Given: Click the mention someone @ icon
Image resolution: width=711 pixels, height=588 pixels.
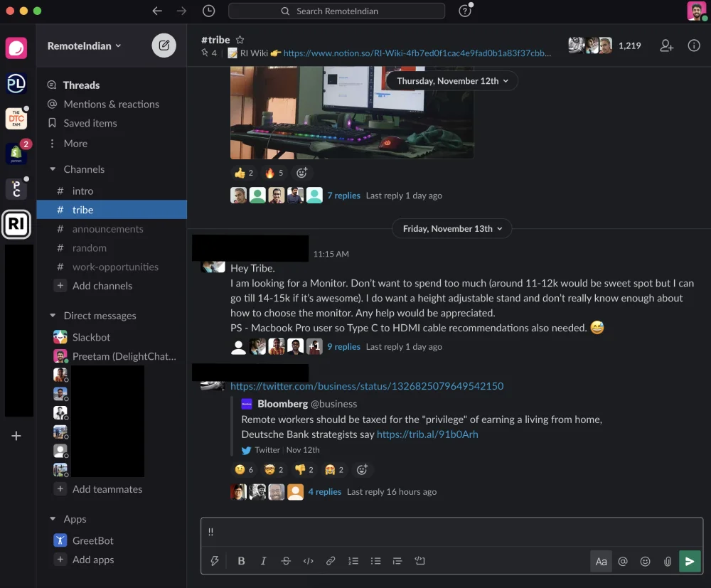Looking at the screenshot, I should click(623, 561).
